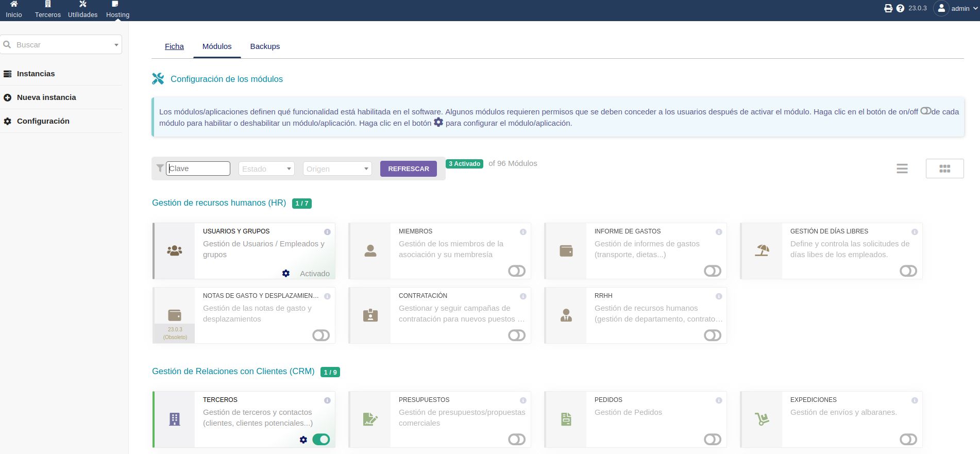Click the Clave filter text field
Viewport: 980px width, 454px height.
pos(198,169)
